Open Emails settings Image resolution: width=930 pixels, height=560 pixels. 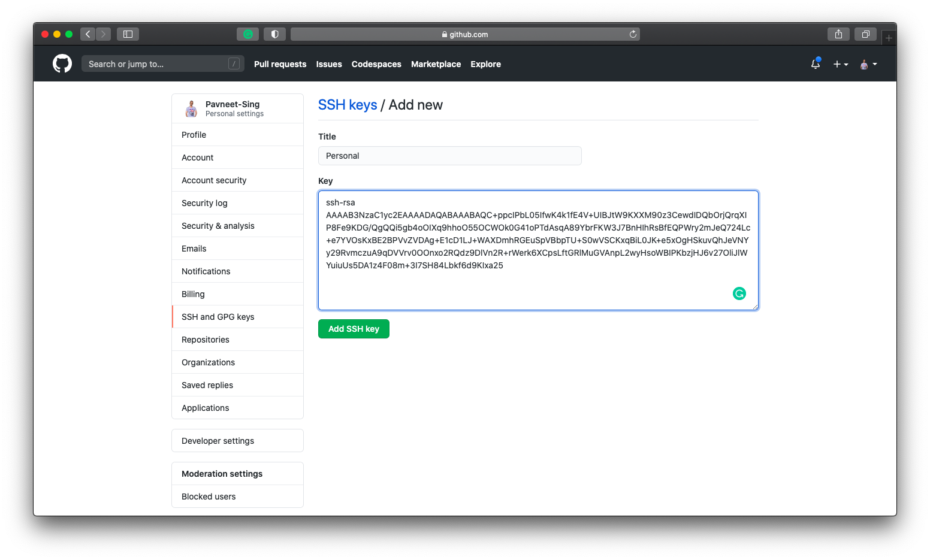(x=237, y=249)
